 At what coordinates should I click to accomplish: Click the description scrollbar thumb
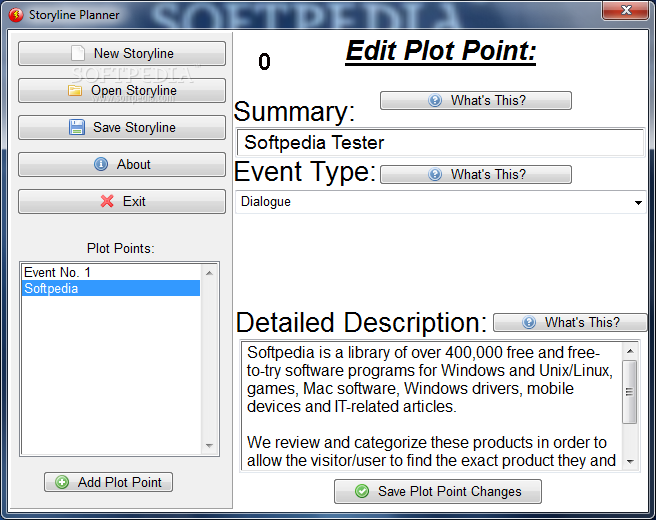[x=630, y=392]
